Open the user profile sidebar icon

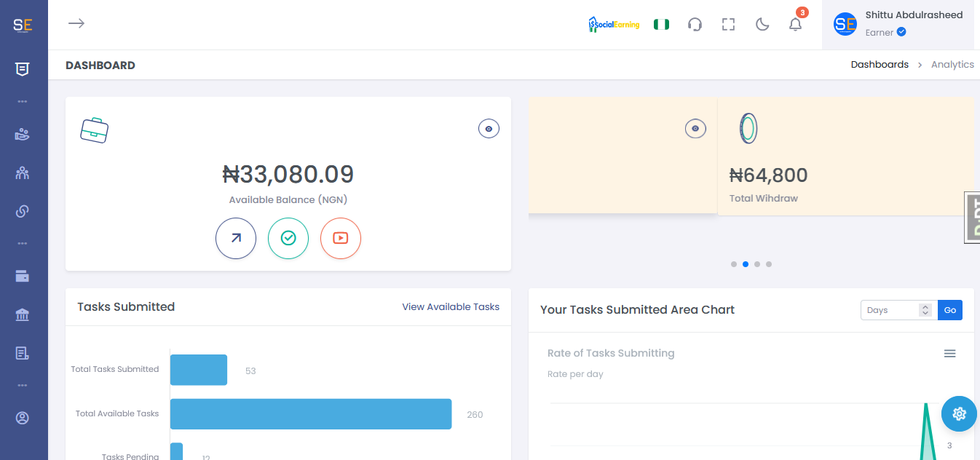click(x=22, y=418)
